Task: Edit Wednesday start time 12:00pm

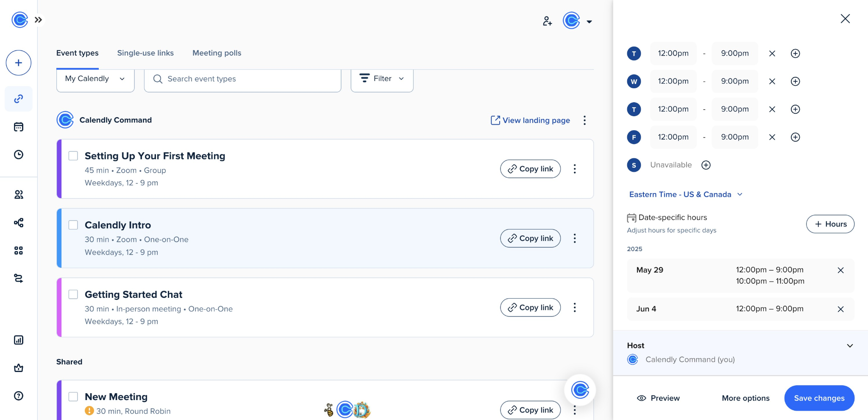Action: pos(673,81)
